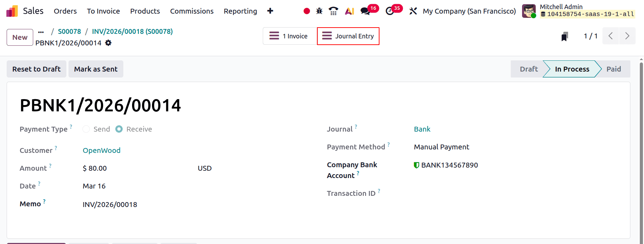Go to the previous record arrow
This screenshot has width=644, height=244.
pyautogui.click(x=611, y=36)
